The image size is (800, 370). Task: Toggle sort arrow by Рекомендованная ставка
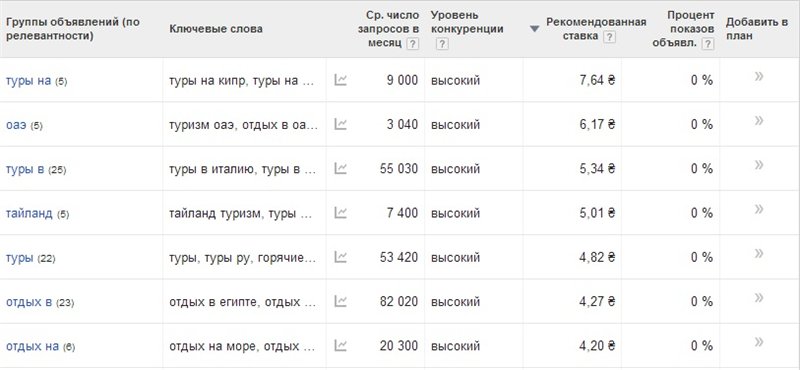tap(534, 29)
